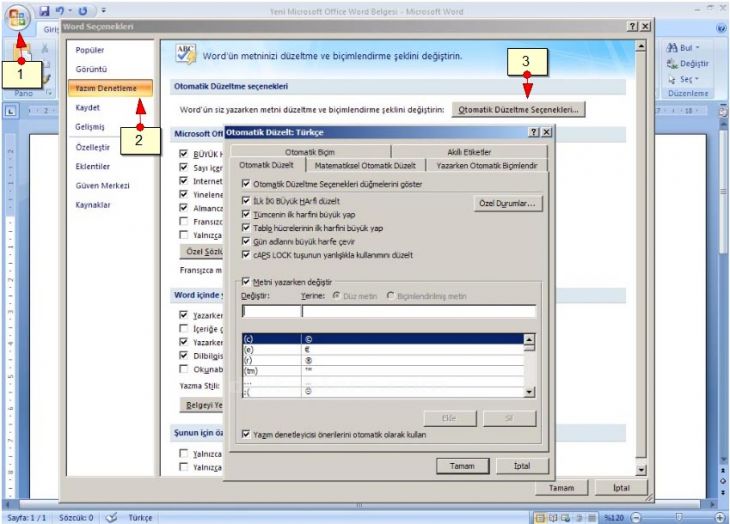The height and width of the screenshot is (524, 730).
Task: Switch to Draft view icon in status bar
Action: (591, 517)
